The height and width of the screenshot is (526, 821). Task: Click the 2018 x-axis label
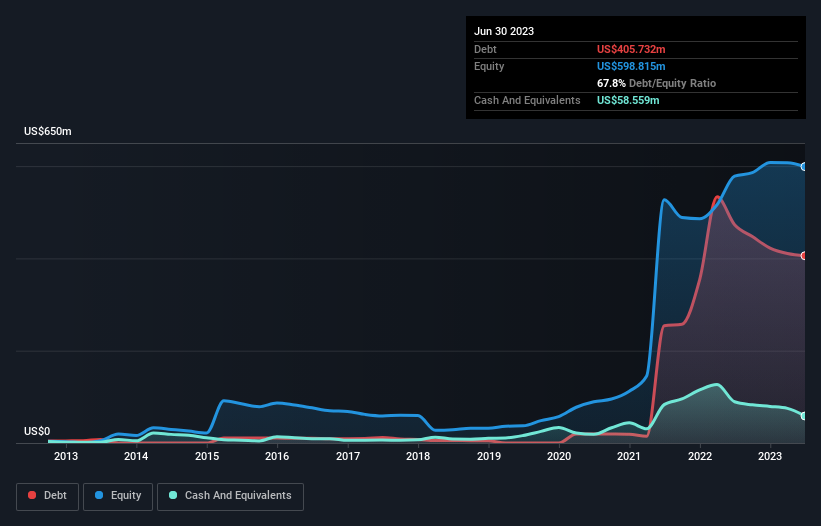tap(418, 456)
